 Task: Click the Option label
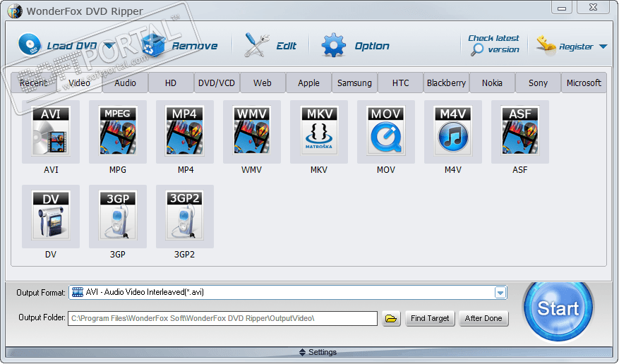point(372,46)
